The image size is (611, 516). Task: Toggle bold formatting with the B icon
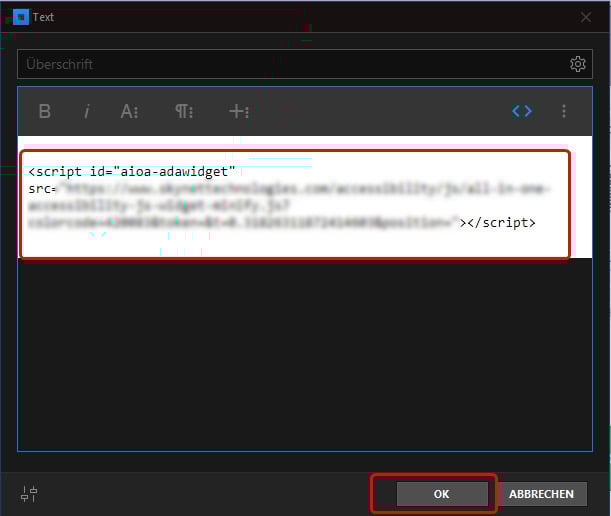[45, 111]
